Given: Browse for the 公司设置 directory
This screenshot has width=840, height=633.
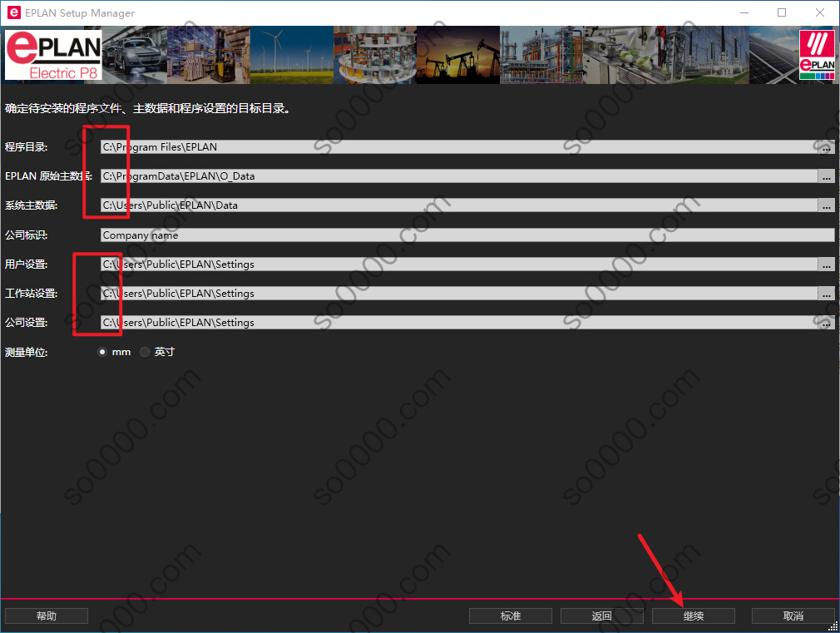Looking at the screenshot, I should [826, 322].
